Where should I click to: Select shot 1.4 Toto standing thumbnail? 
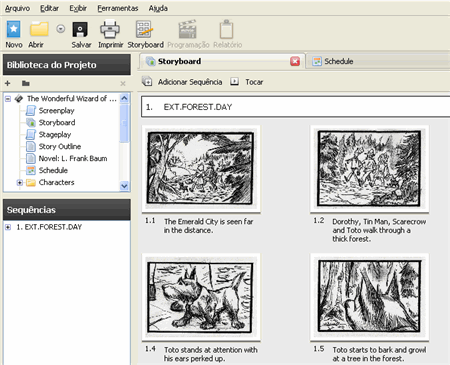[201, 297]
